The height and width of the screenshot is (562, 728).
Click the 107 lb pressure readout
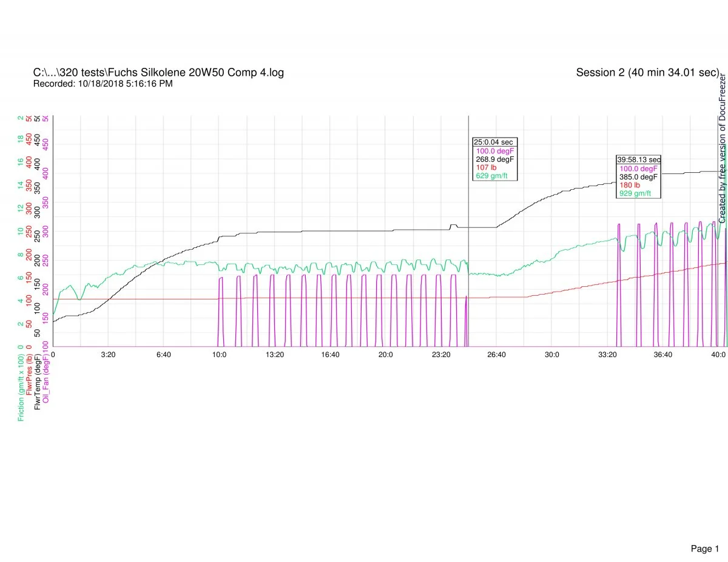click(486, 167)
